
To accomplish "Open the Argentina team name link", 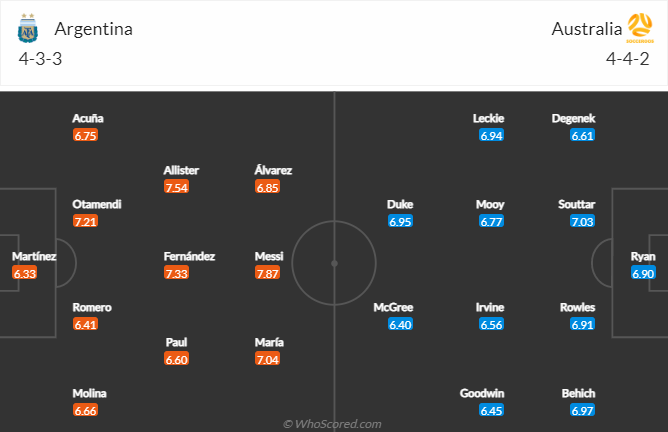I will click(x=94, y=29).
